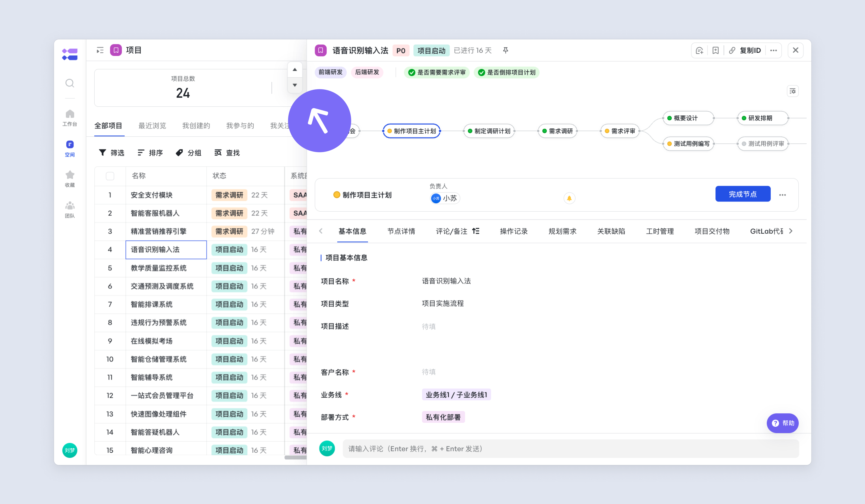Click the app logo in the sidebar
This screenshot has height=504, width=865.
pos(70,54)
